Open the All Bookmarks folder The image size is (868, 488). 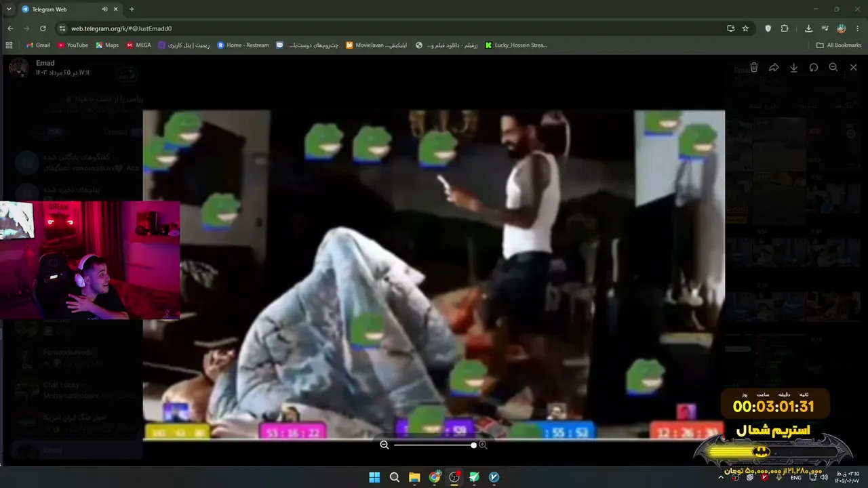(839, 45)
